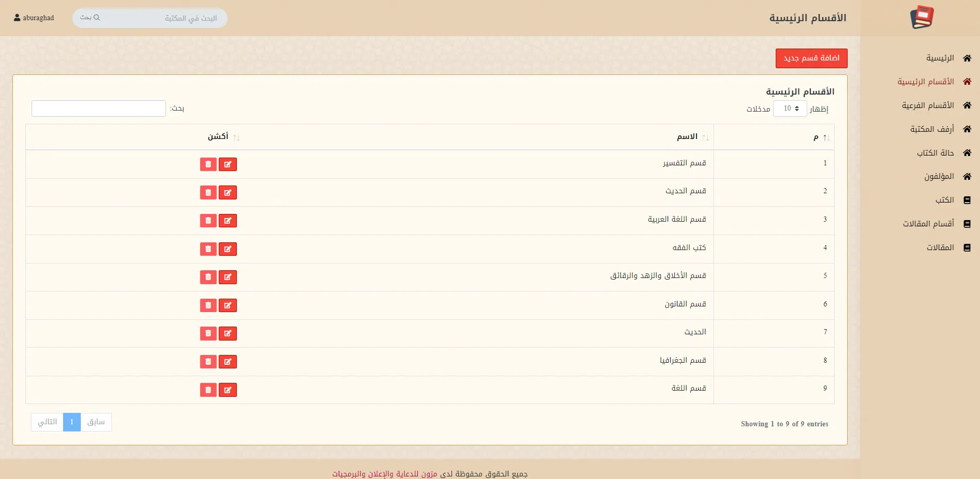The image size is (980, 479).
Task: Click the table بحث filter input field
Action: coord(99,109)
